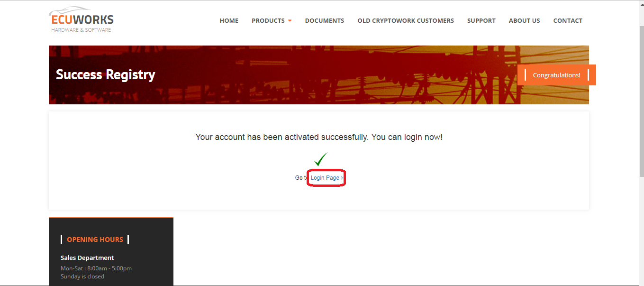Viewport: 644px width, 286px height.
Task: Open the DOCUMENTS page
Action: point(325,21)
